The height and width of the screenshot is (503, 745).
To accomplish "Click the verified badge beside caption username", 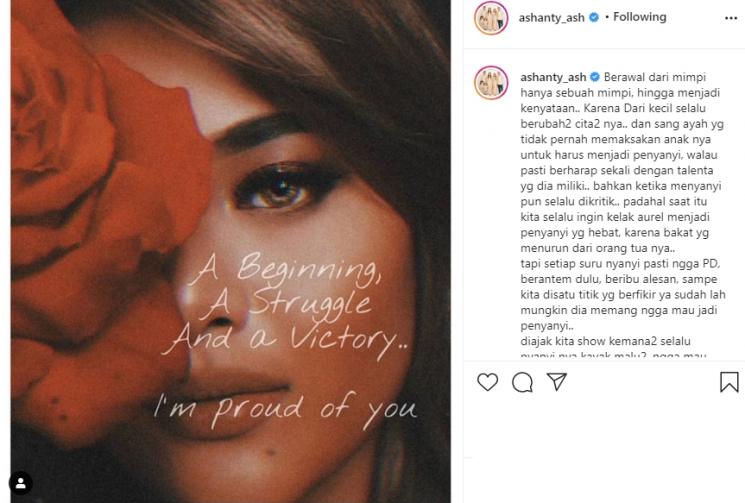I will point(594,77).
